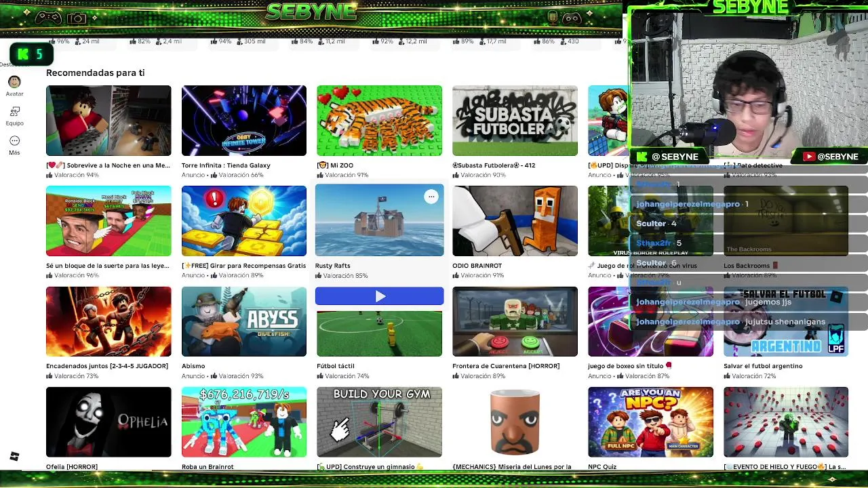Click Valoración 74% under Fútbol táctil

click(x=343, y=376)
